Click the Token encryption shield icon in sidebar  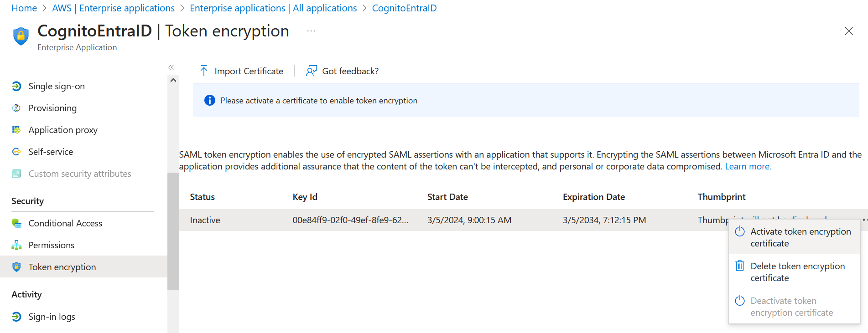coord(16,267)
